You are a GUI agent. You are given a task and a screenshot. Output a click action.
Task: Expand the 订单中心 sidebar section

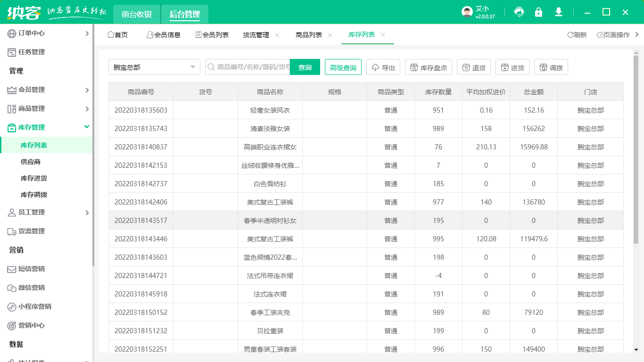pos(28,33)
